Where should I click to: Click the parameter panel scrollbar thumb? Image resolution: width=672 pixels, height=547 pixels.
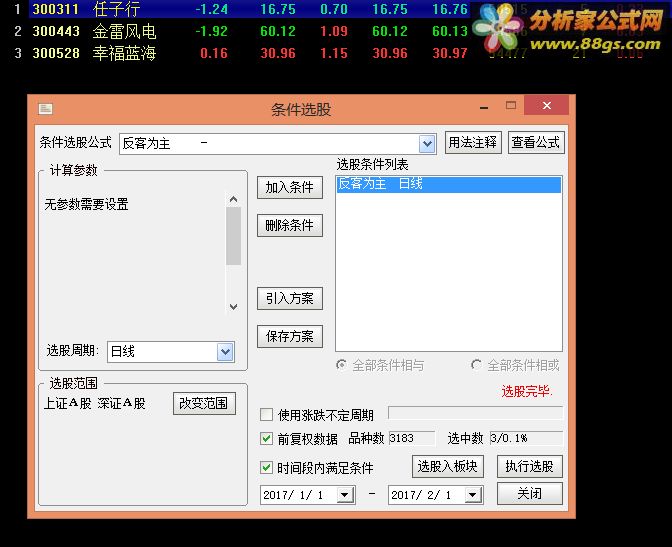[233, 236]
